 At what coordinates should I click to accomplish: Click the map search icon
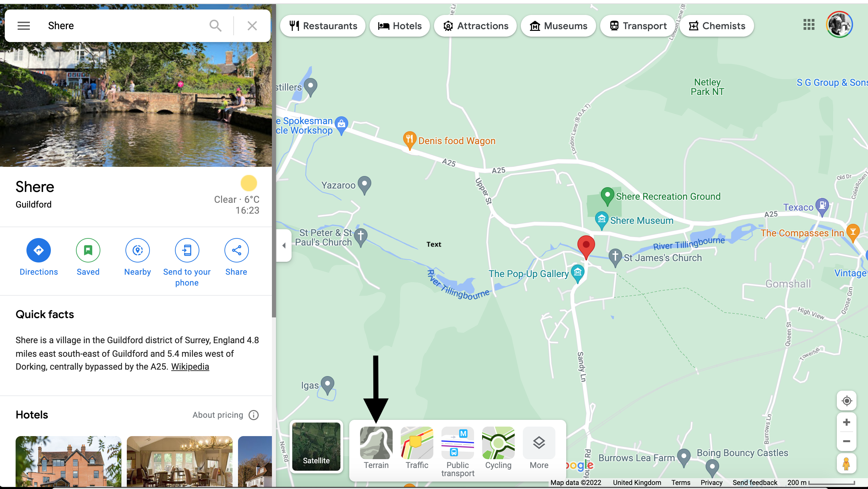click(x=215, y=26)
